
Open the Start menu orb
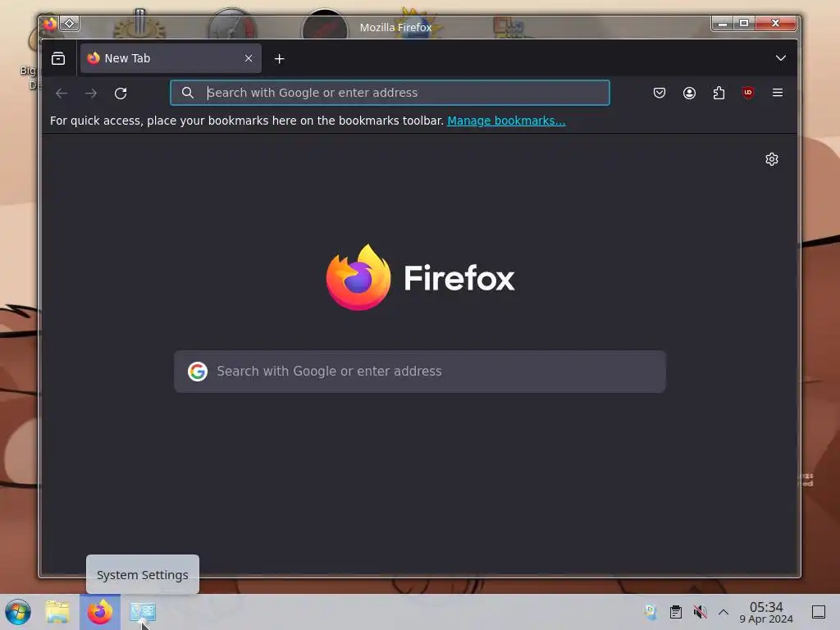pyautogui.click(x=18, y=612)
